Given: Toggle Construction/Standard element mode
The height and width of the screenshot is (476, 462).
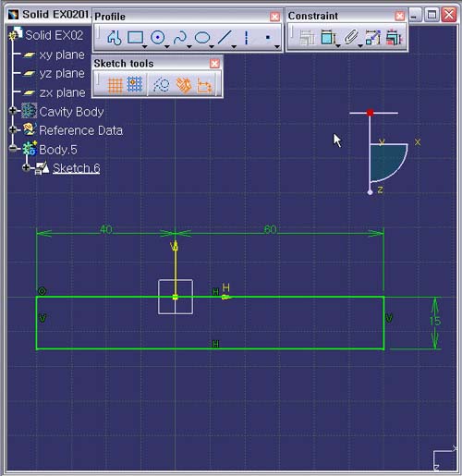Looking at the screenshot, I should 162,85.
